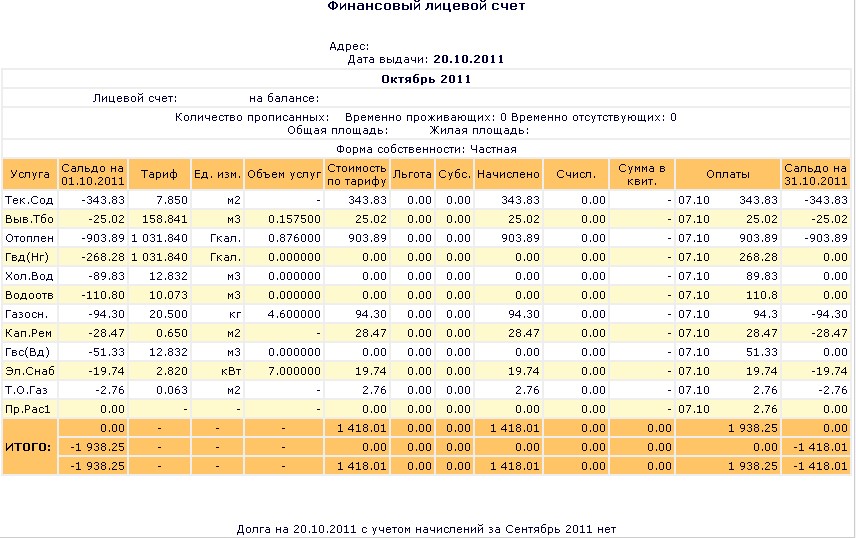Click the 'Лицевой счет:' label

(135, 98)
